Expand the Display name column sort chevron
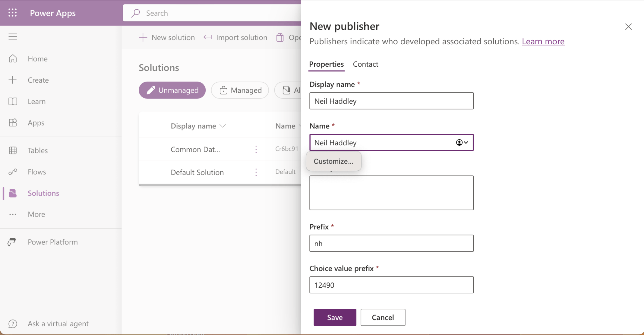The image size is (644, 335). click(x=223, y=126)
